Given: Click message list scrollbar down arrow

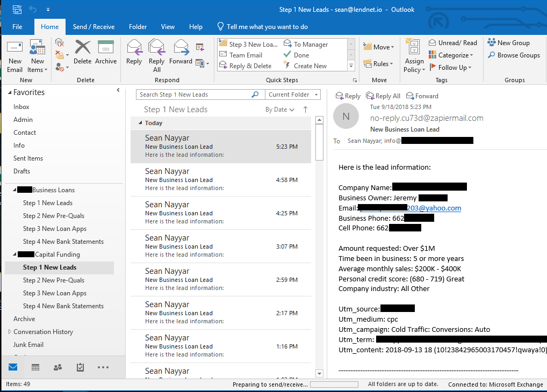Looking at the screenshot, I should 319,374.
